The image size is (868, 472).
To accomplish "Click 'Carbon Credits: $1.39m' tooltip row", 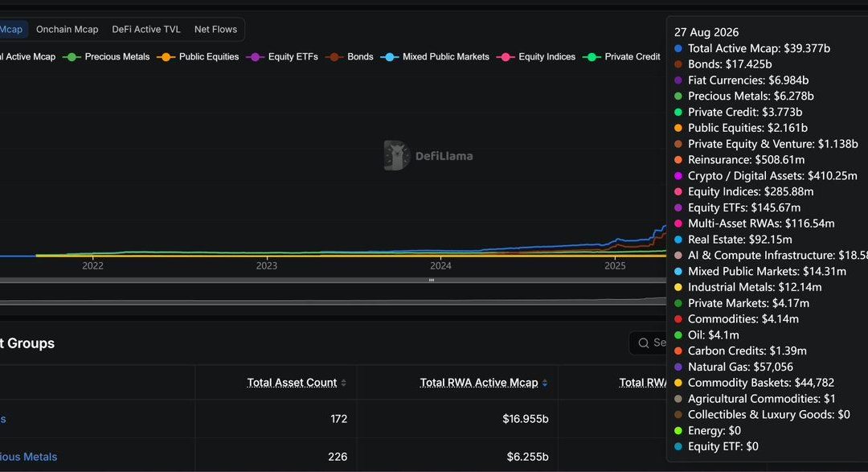I will [740, 351].
